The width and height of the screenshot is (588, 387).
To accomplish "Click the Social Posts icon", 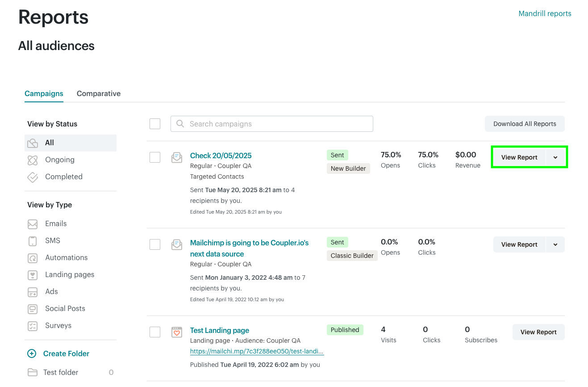I will [32, 308].
